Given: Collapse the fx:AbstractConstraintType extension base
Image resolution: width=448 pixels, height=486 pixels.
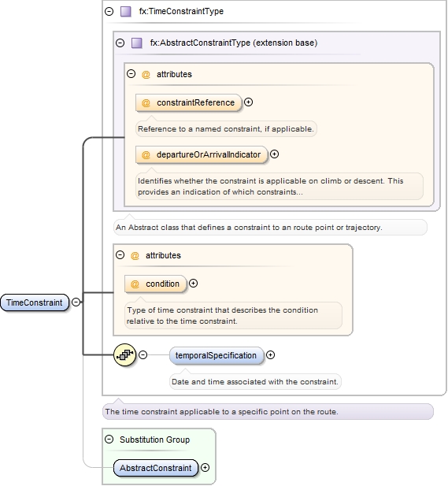Looking at the screenshot, I should (120, 43).
